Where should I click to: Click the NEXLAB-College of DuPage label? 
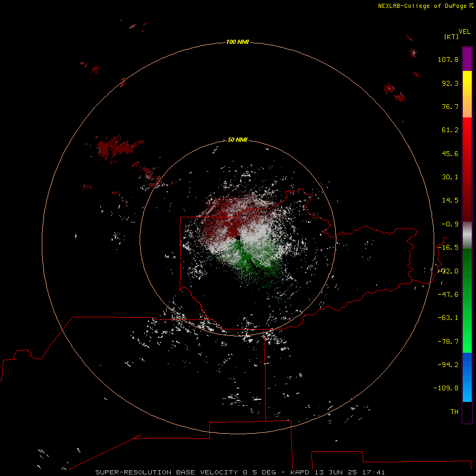coord(426,6)
